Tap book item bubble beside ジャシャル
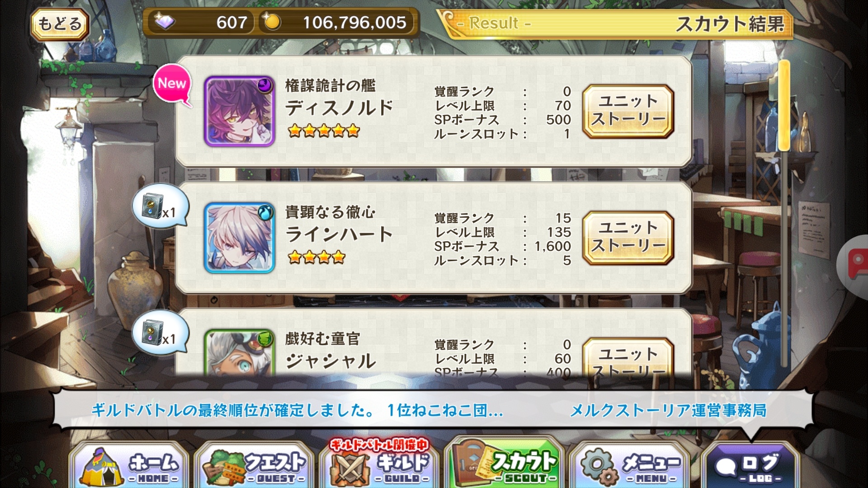The width and height of the screenshot is (868, 488). pos(160,333)
